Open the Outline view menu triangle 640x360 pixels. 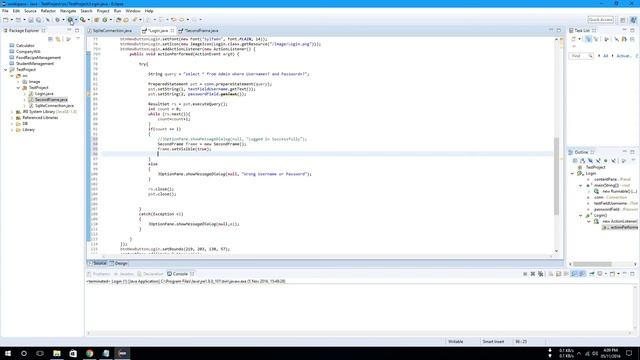click(x=633, y=160)
